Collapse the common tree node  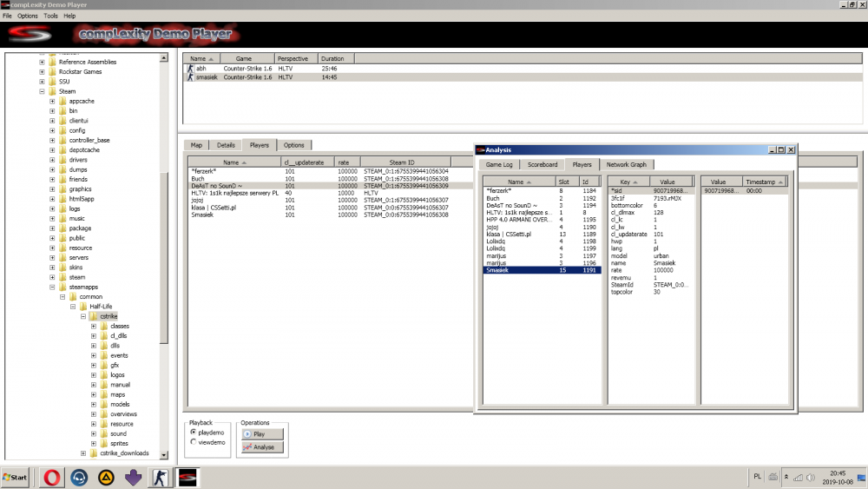[x=62, y=297]
